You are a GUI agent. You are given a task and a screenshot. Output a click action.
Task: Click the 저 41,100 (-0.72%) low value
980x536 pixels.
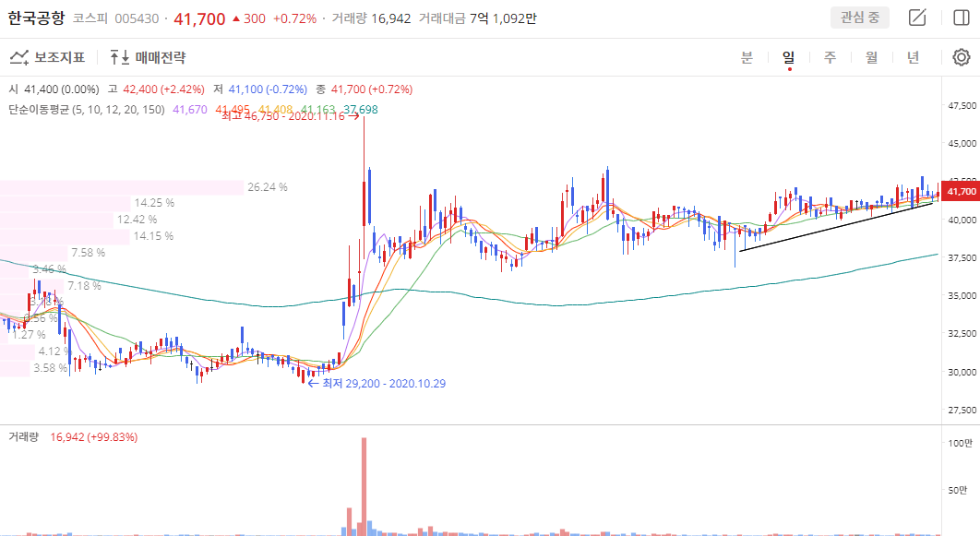260,89
